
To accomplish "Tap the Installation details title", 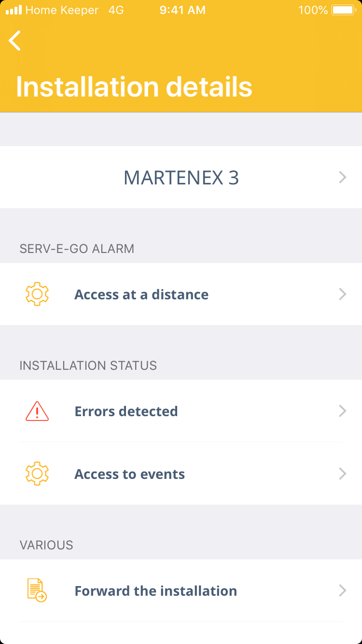I will tap(134, 87).
